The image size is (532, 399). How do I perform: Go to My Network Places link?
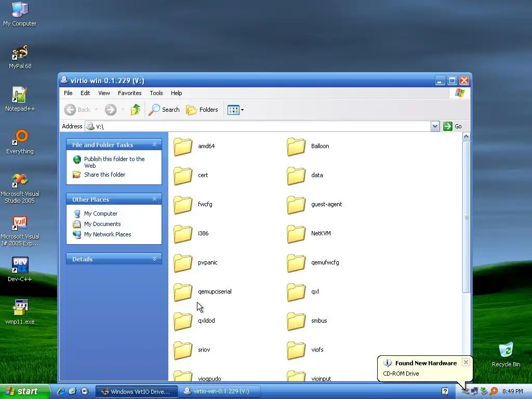coord(108,234)
